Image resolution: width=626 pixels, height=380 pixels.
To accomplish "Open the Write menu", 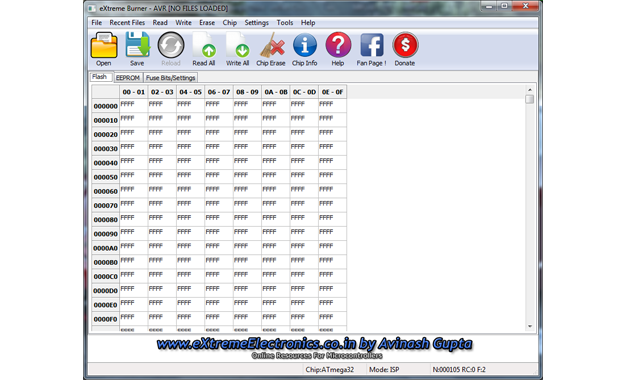I will pyautogui.click(x=184, y=23).
